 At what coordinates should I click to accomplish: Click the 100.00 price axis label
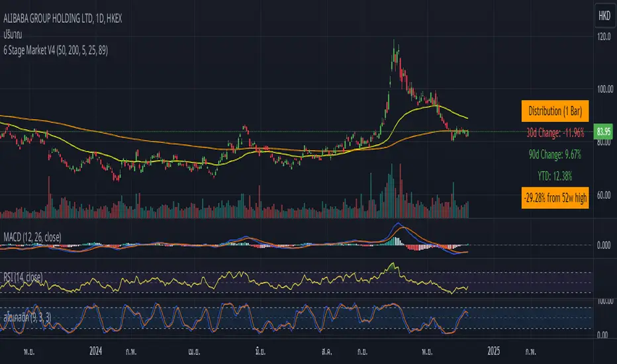(605, 89)
